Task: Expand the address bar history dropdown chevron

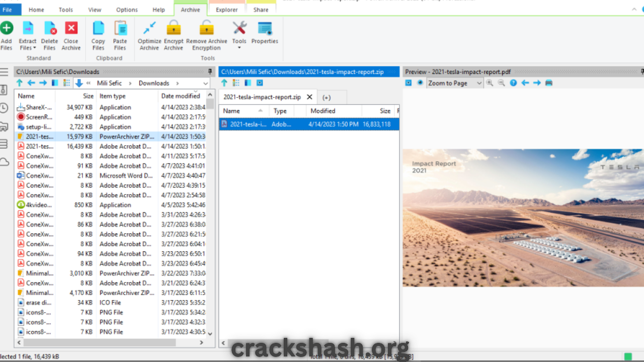Action: [205, 83]
